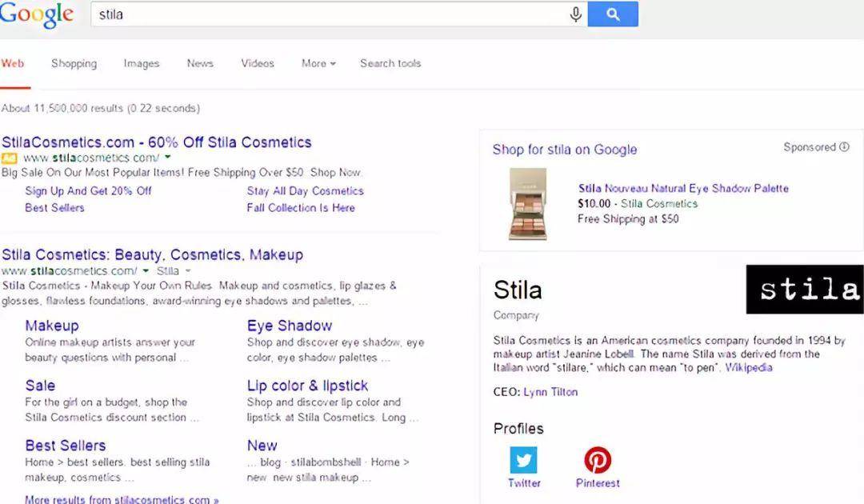
Task: Open the ad's Best Sellers sitelink
Action: [x=54, y=208]
